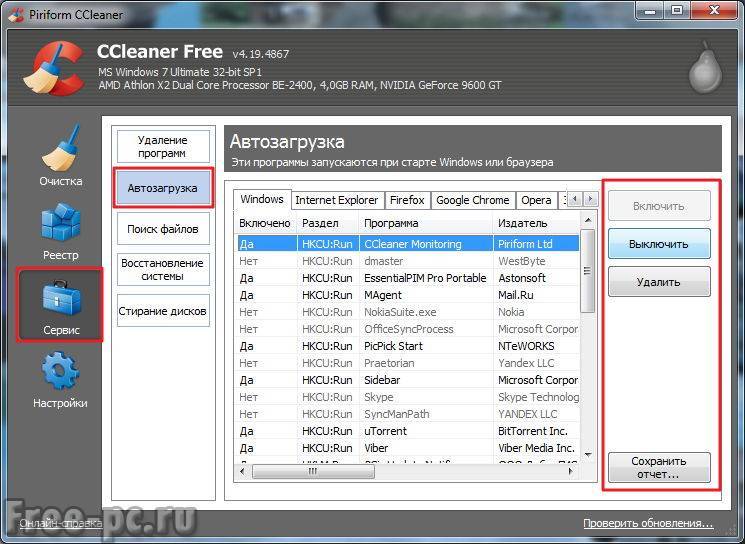Open the Реестр registry section
The image size is (745, 544).
click(x=60, y=231)
